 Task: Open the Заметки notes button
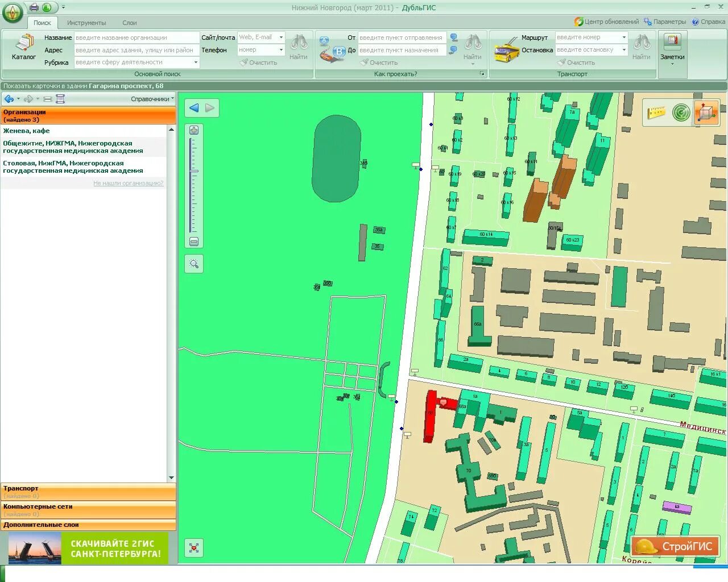click(672, 49)
